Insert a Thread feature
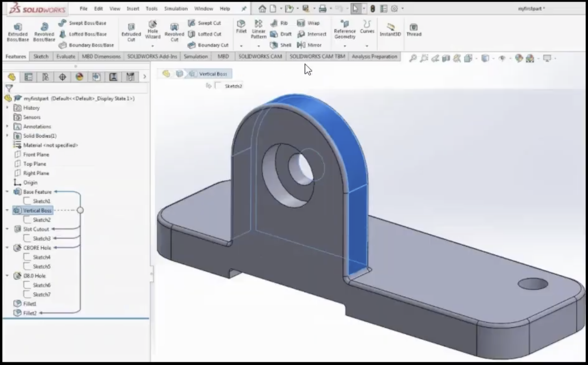This screenshot has width=588, height=365. [x=414, y=29]
